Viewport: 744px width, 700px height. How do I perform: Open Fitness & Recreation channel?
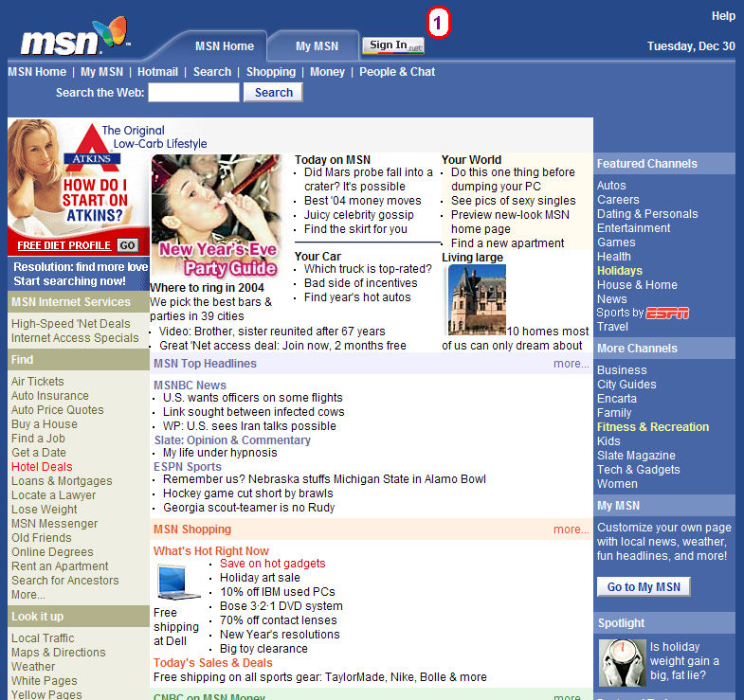(x=652, y=427)
